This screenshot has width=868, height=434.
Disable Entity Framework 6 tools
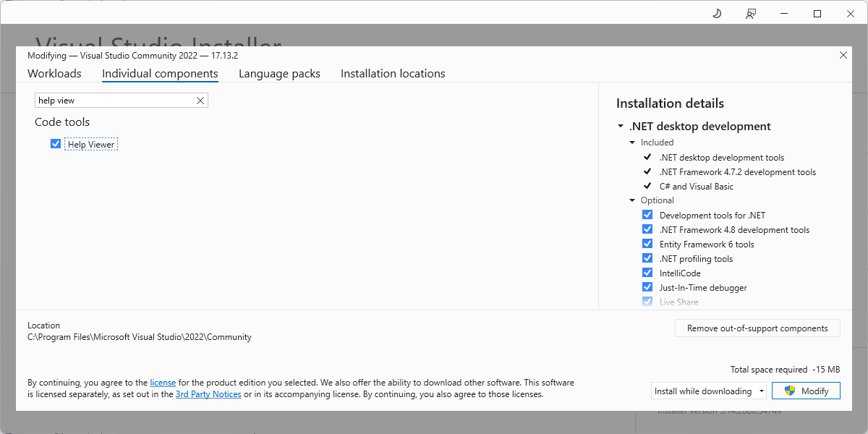coord(647,243)
